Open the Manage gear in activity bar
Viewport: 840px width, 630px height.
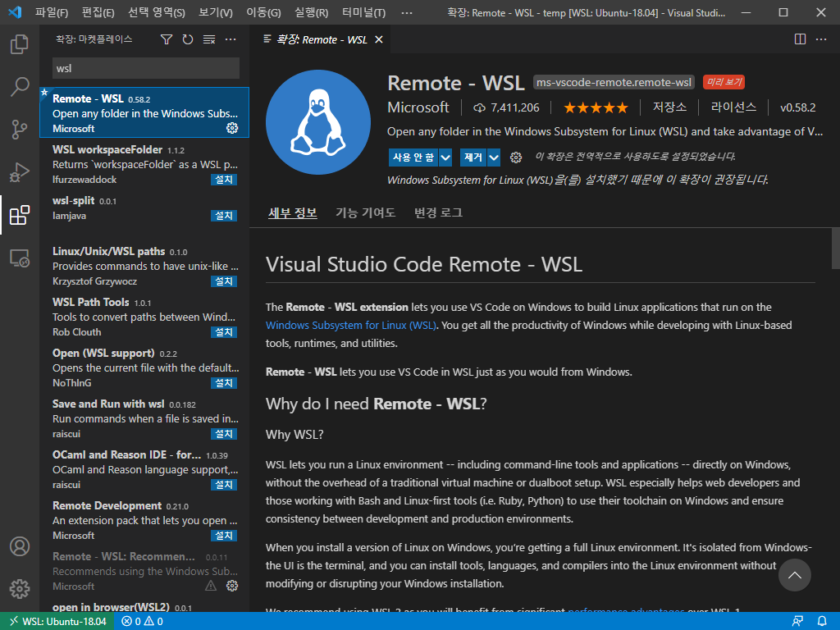pos(20,589)
